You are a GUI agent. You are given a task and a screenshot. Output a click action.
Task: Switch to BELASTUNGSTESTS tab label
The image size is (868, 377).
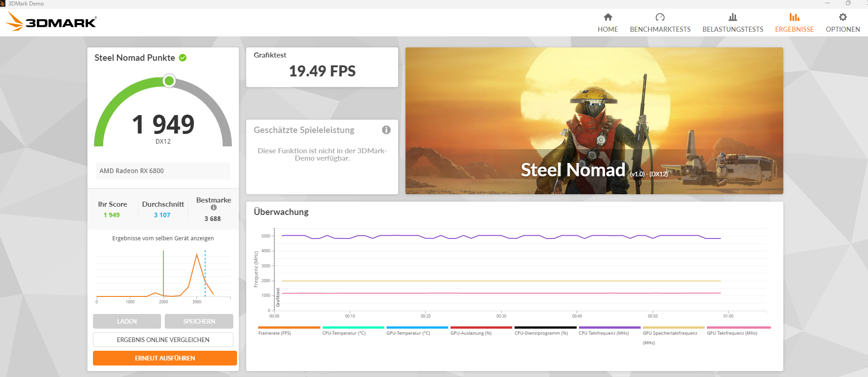pos(733,29)
